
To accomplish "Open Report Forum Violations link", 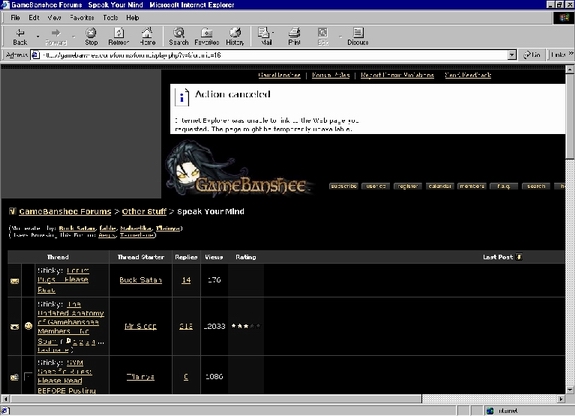I will coord(397,75).
